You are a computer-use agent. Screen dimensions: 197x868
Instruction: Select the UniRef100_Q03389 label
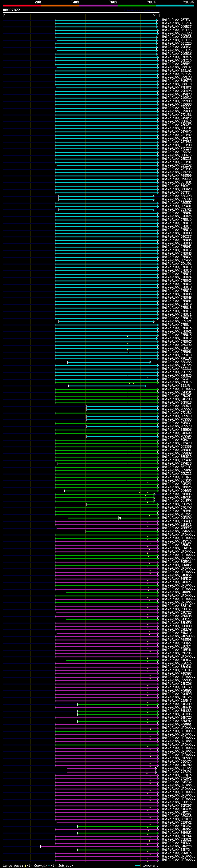(177, 447)
